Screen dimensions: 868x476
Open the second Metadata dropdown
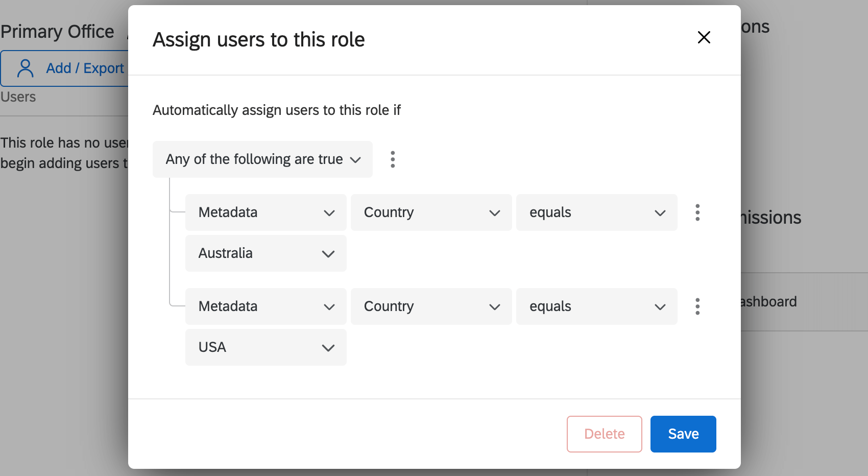pos(266,306)
